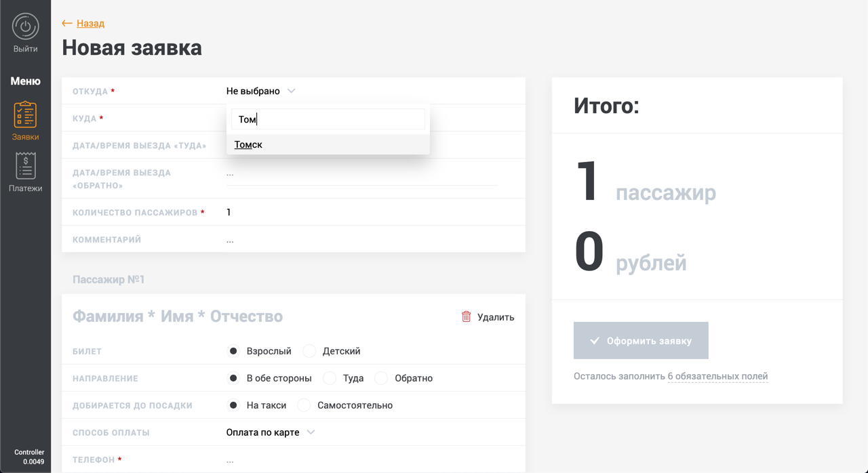868x473 pixels.
Task: Click the checkmark icon on Оформить заявку
Action: coord(595,341)
